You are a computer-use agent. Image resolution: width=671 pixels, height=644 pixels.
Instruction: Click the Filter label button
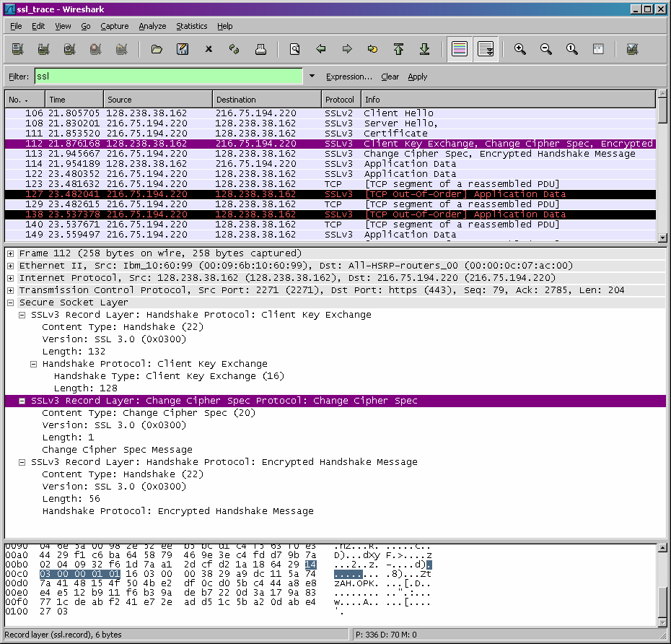(x=19, y=77)
